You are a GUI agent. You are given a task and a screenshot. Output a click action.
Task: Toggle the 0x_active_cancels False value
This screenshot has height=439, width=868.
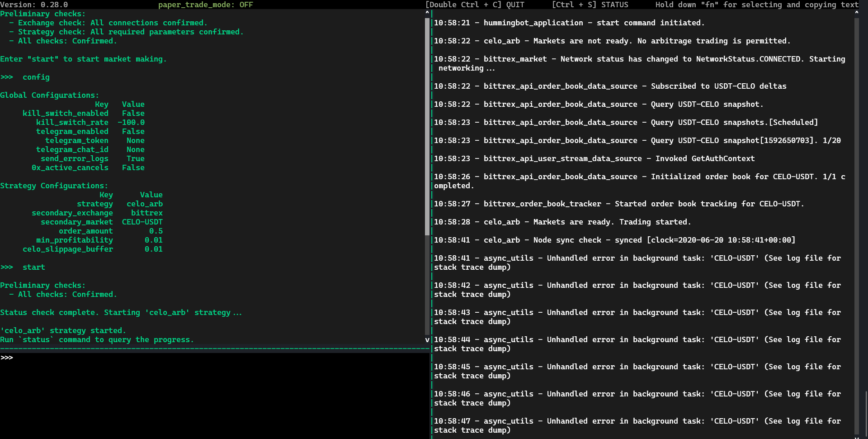[x=133, y=167]
